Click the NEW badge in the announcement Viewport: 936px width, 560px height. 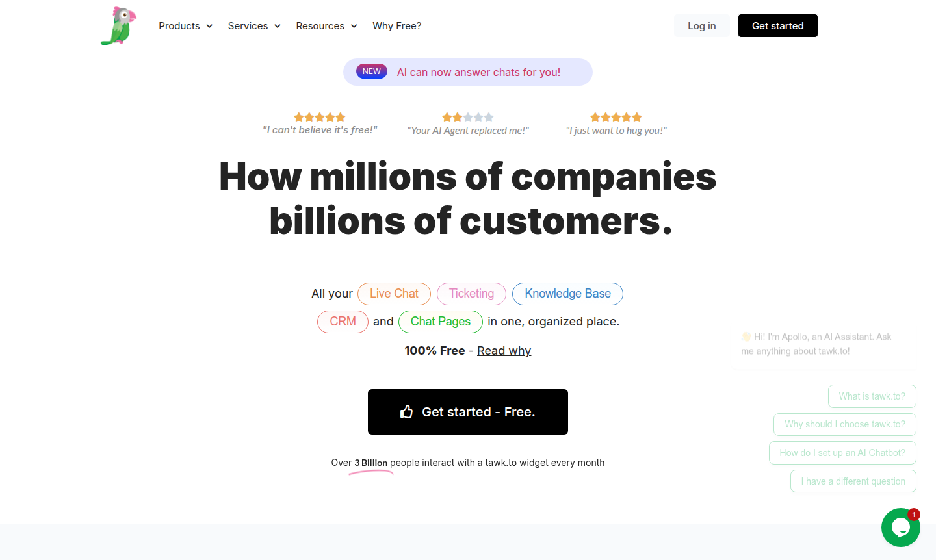[372, 71]
